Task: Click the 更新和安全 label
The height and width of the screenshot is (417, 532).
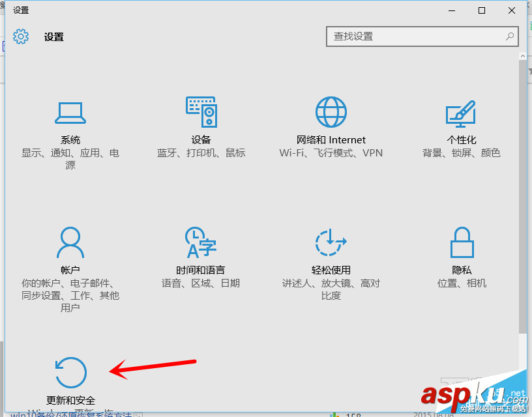Action: coord(70,401)
